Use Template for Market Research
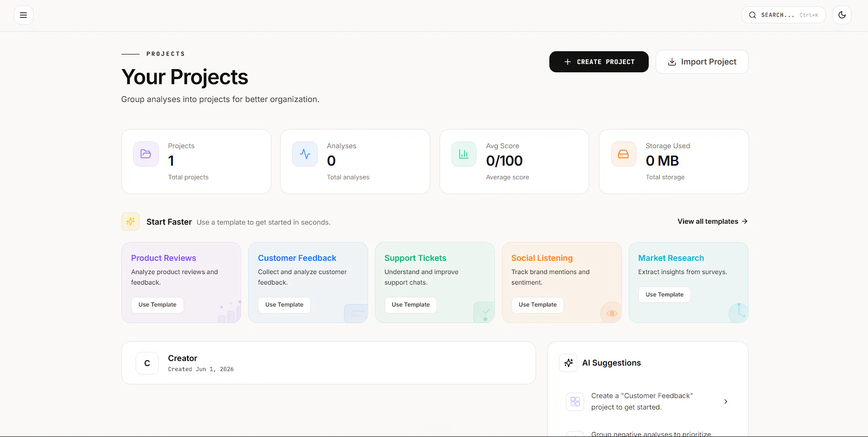868x437 pixels. tap(664, 295)
